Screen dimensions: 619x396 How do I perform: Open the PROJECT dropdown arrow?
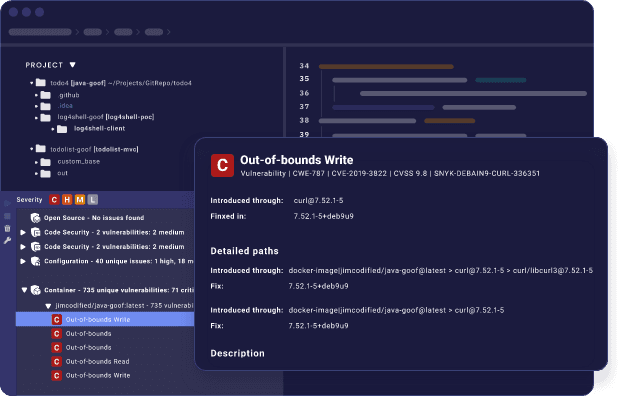[x=73, y=65]
